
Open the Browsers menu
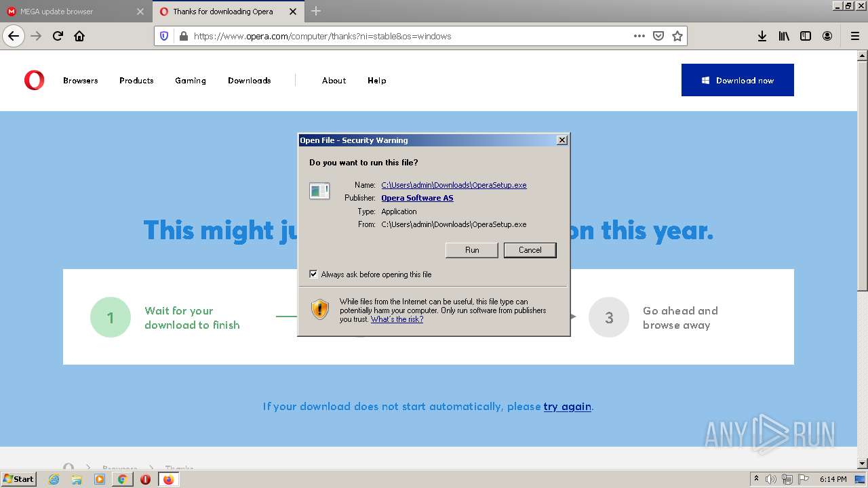pyautogui.click(x=81, y=81)
